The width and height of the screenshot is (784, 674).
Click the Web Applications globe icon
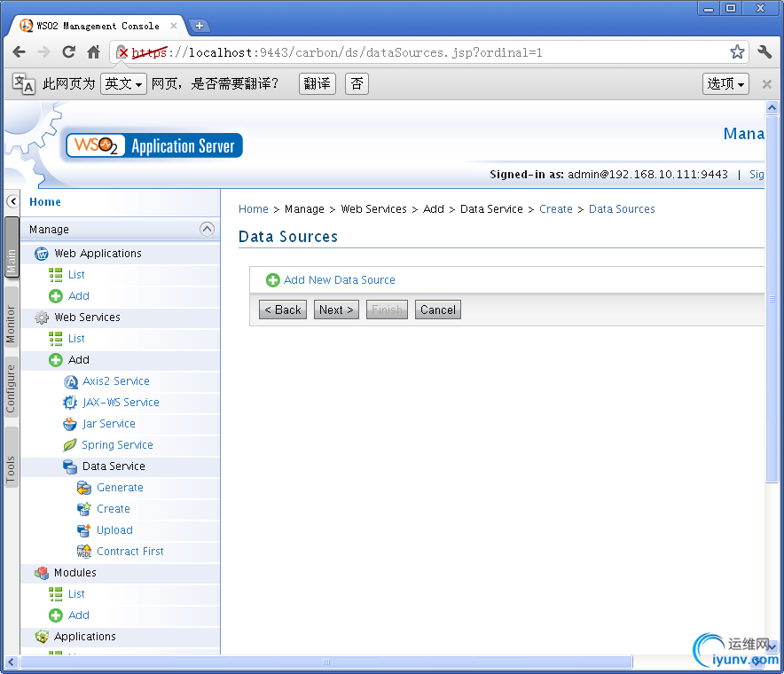pyautogui.click(x=42, y=254)
